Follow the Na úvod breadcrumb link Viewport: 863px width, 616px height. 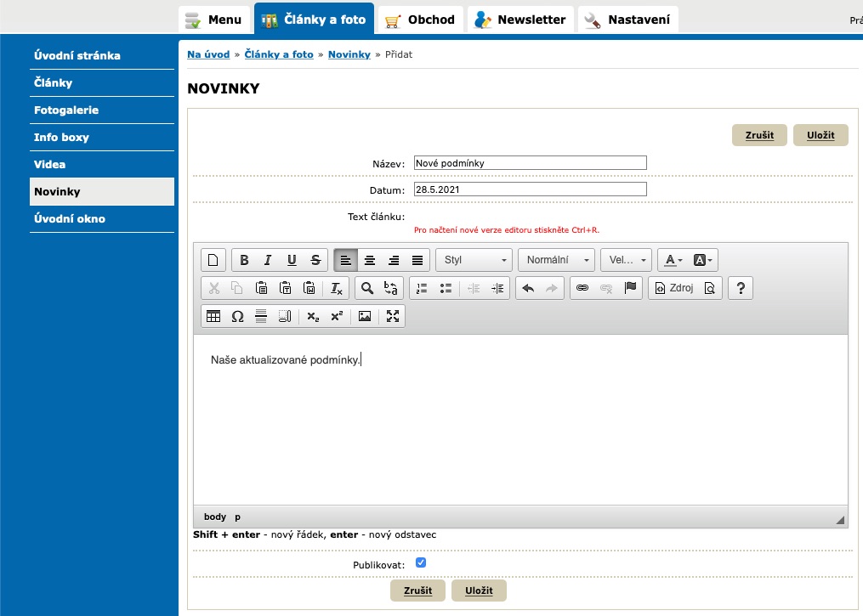pyautogui.click(x=208, y=54)
